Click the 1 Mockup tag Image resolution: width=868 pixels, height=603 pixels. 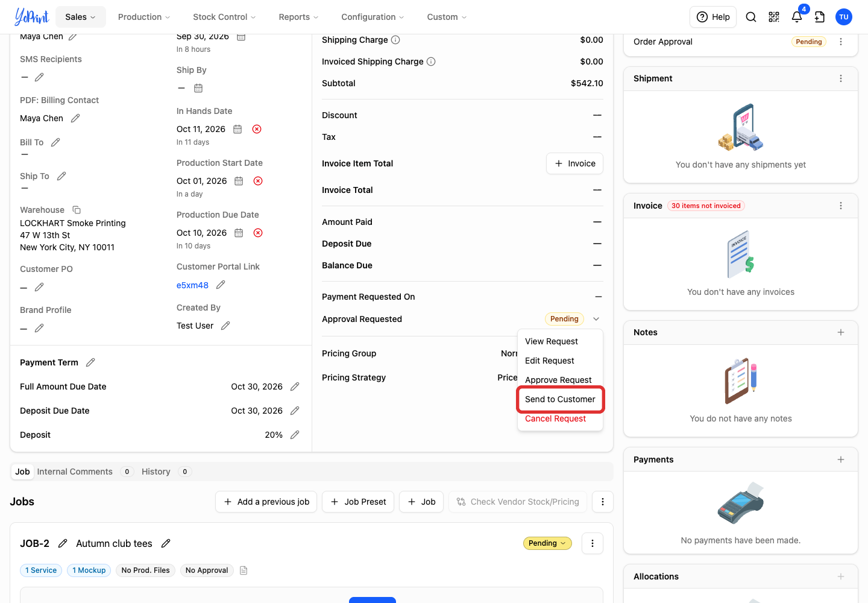tap(89, 570)
